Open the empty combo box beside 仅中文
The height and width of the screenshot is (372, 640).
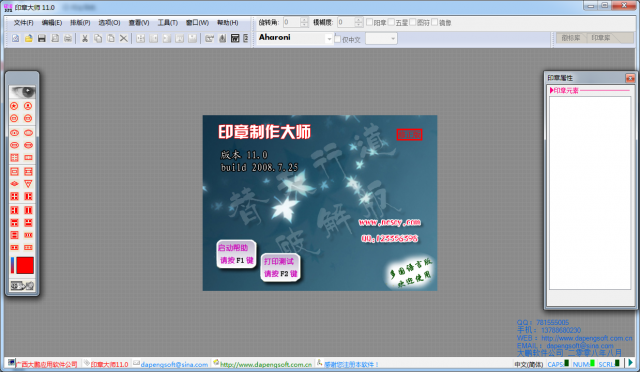382,39
